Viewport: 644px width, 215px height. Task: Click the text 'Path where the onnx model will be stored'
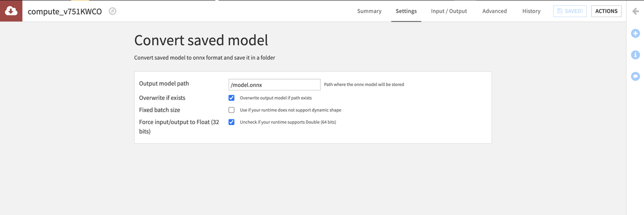[x=364, y=84]
